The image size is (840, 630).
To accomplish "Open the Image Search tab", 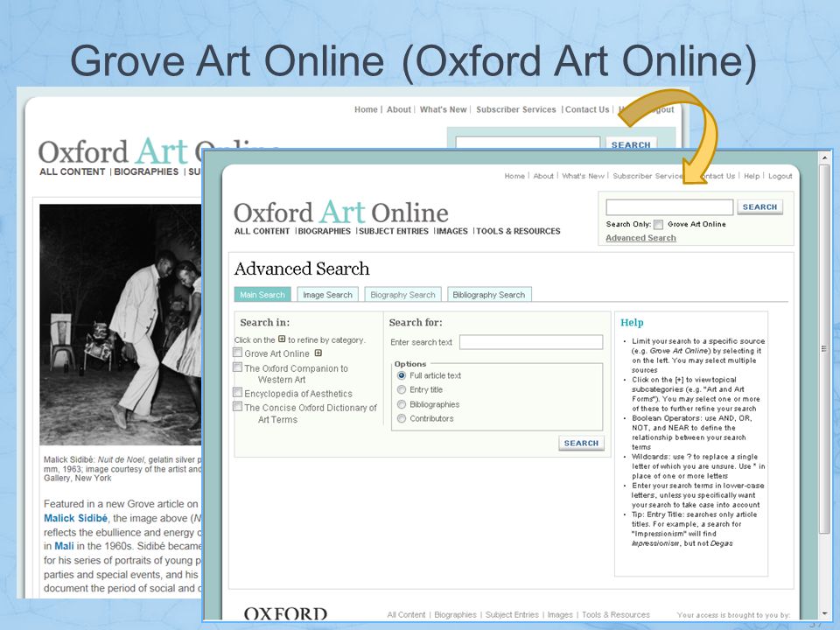I will click(x=327, y=295).
